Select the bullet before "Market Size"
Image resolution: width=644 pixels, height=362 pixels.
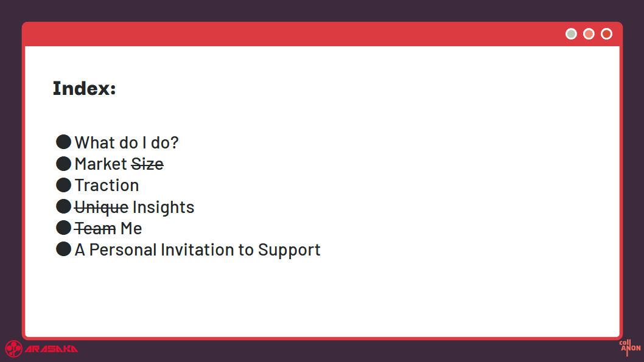tap(63, 164)
